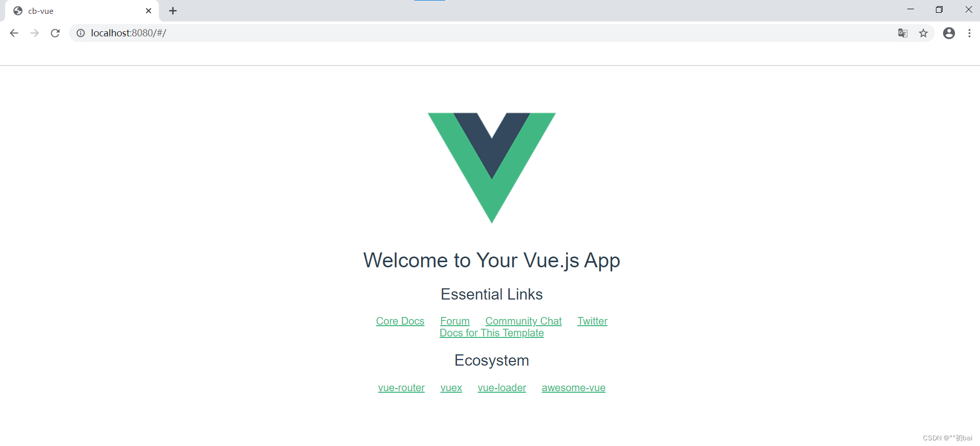980x446 pixels.
Task: Click the Vue logo image
Action: coord(492,168)
